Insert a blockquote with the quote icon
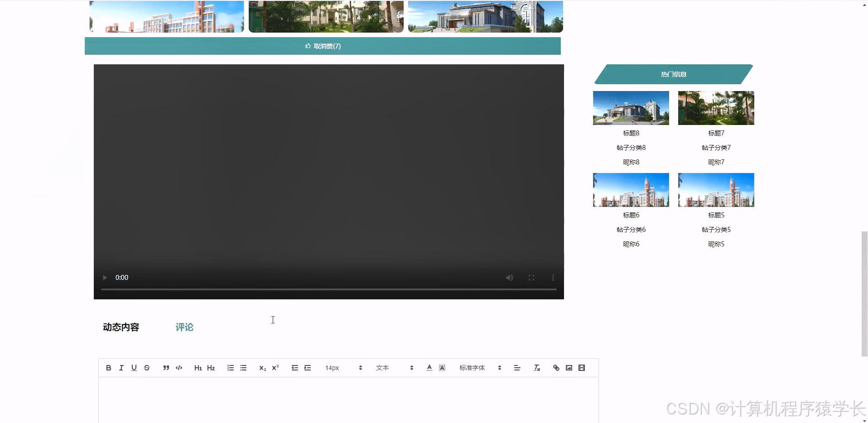The image size is (868, 423). (166, 368)
